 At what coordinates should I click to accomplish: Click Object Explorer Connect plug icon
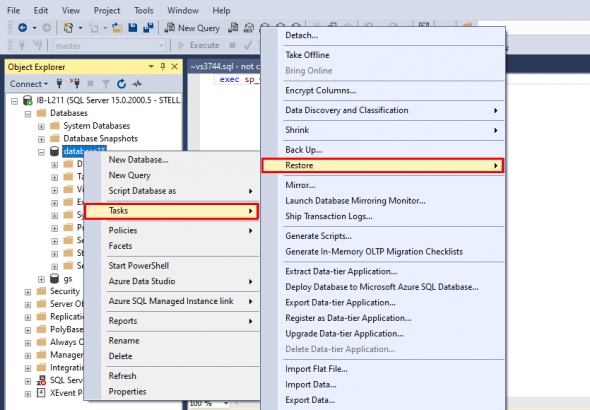59,84
